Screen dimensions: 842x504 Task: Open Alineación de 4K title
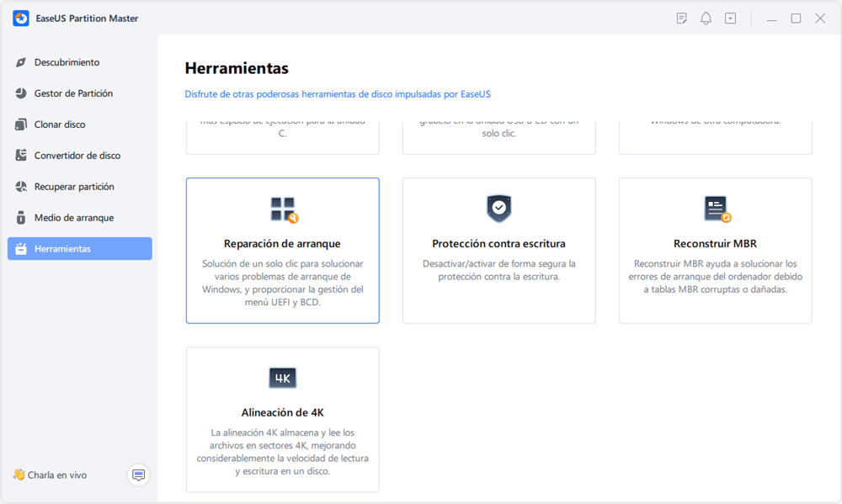point(282,413)
